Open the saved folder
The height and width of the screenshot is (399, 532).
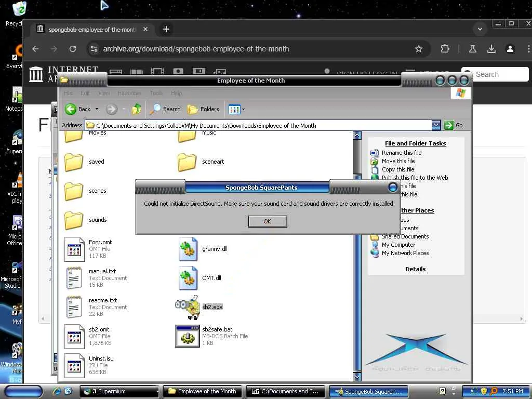coord(74,162)
